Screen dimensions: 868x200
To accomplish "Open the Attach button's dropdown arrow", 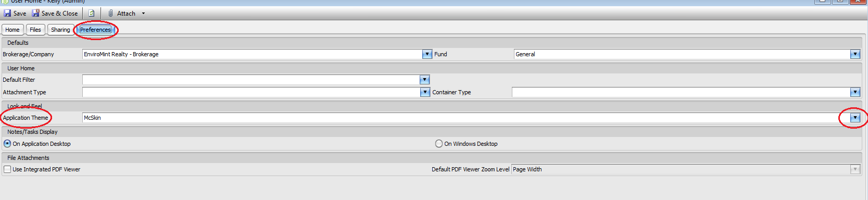I will [x=143, y=14].
